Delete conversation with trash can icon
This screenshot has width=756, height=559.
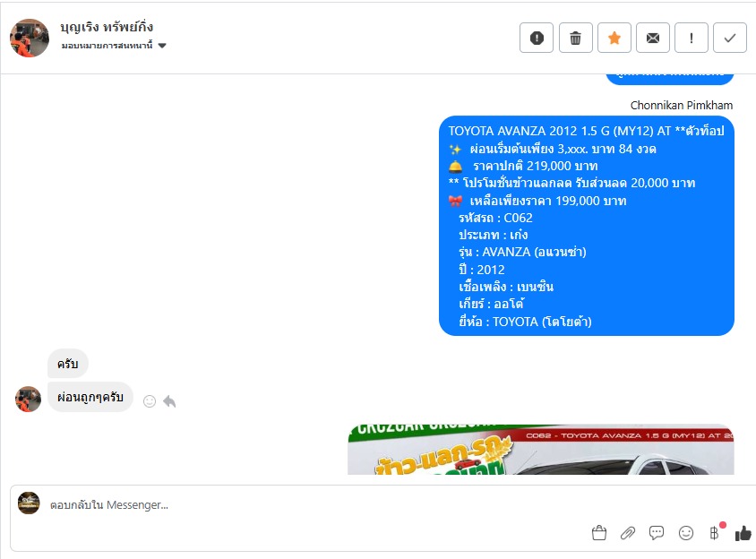[x=575, y=38]
